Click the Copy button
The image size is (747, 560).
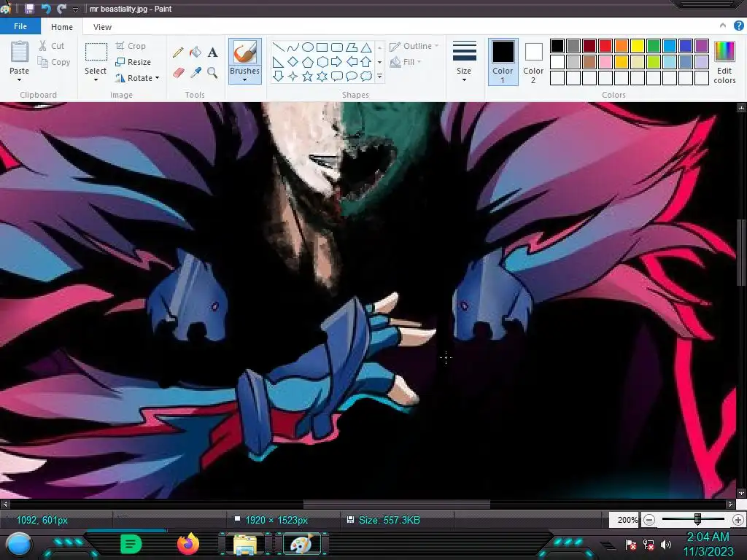tap(54, 62)
